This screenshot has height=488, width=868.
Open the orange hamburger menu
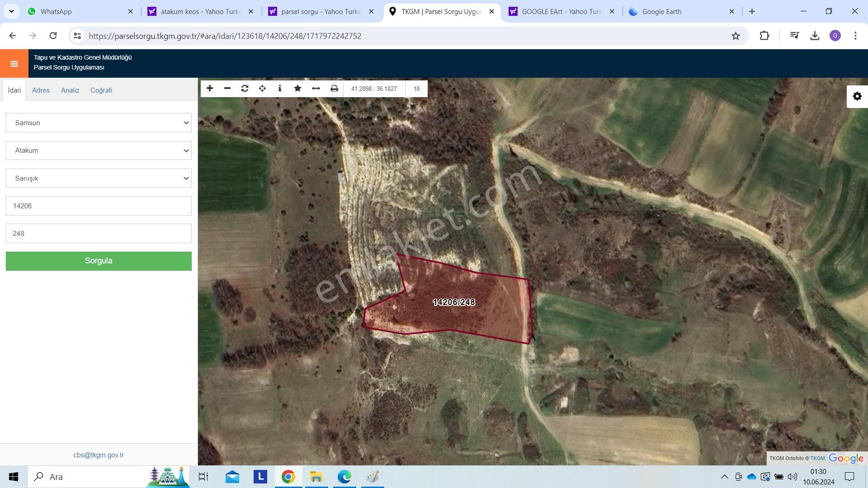[x=14, y=63]
